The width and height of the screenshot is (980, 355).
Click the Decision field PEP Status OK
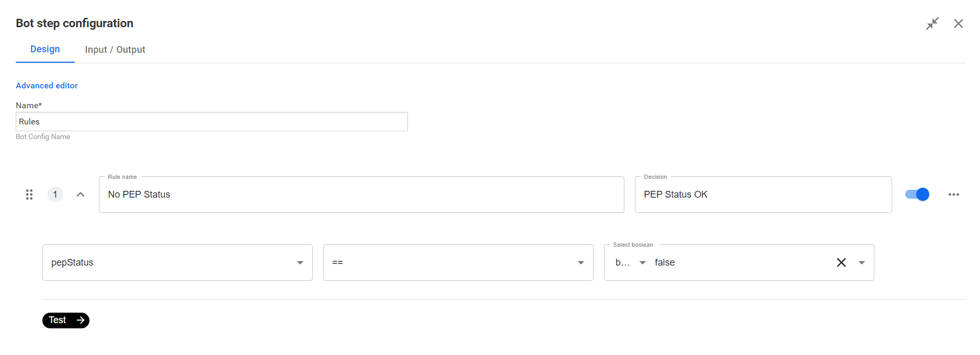pyautogui.click(x=763, y=194)
